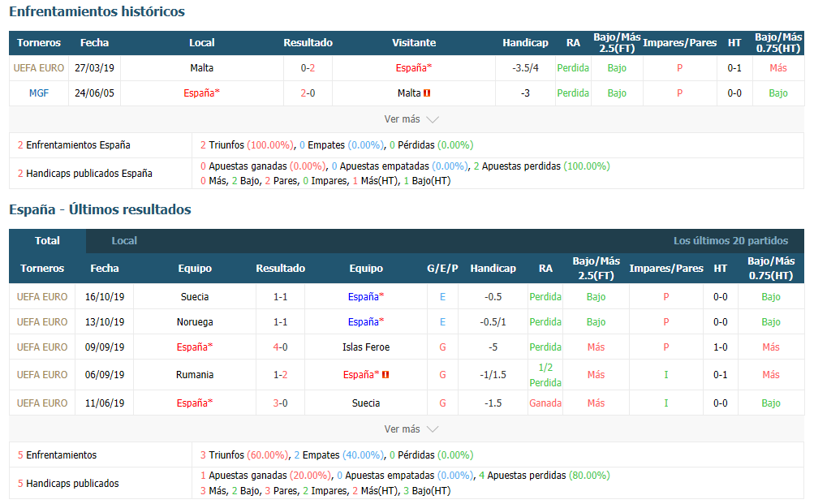
Task: Click the 1-1 result on 16/10/19
Action: click(x=280, y=297)
